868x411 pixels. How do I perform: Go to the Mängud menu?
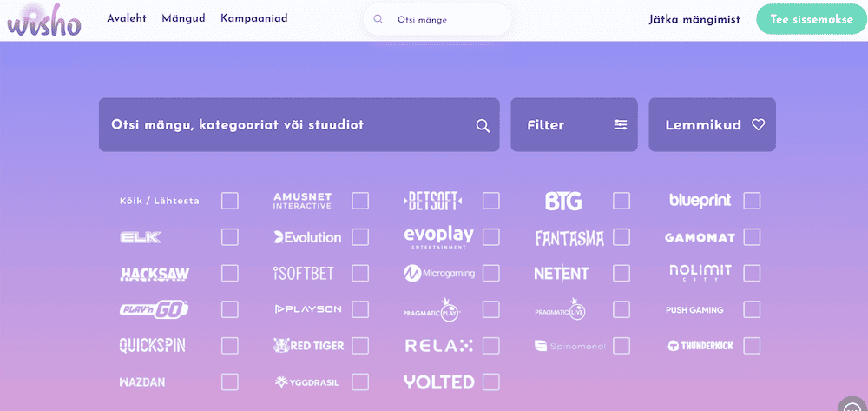(183, 18)
